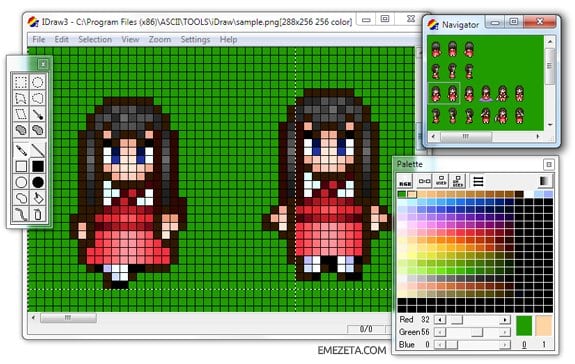Click Red slider's right arrow
This screenshot has width=575, height=364.
coord(505,320)
